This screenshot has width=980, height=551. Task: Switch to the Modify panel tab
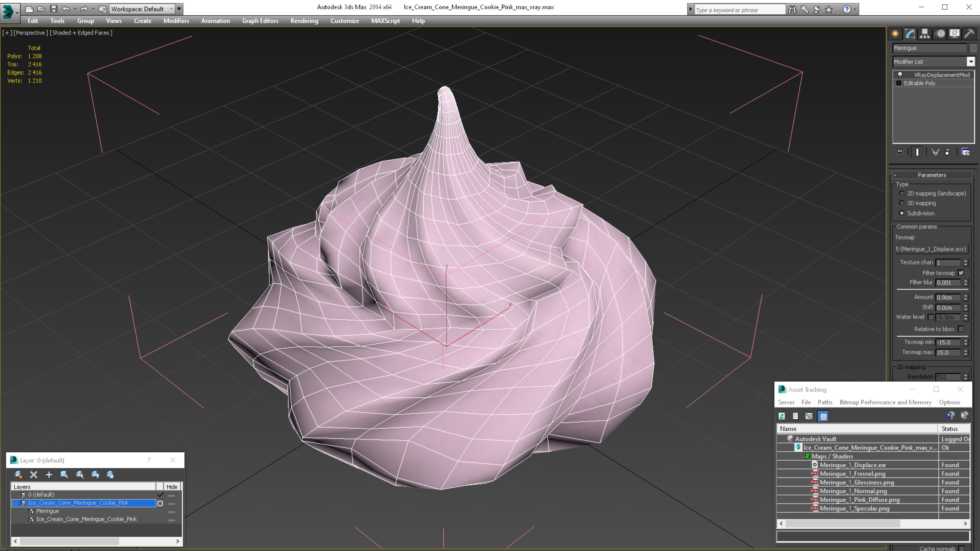[910, 34]
